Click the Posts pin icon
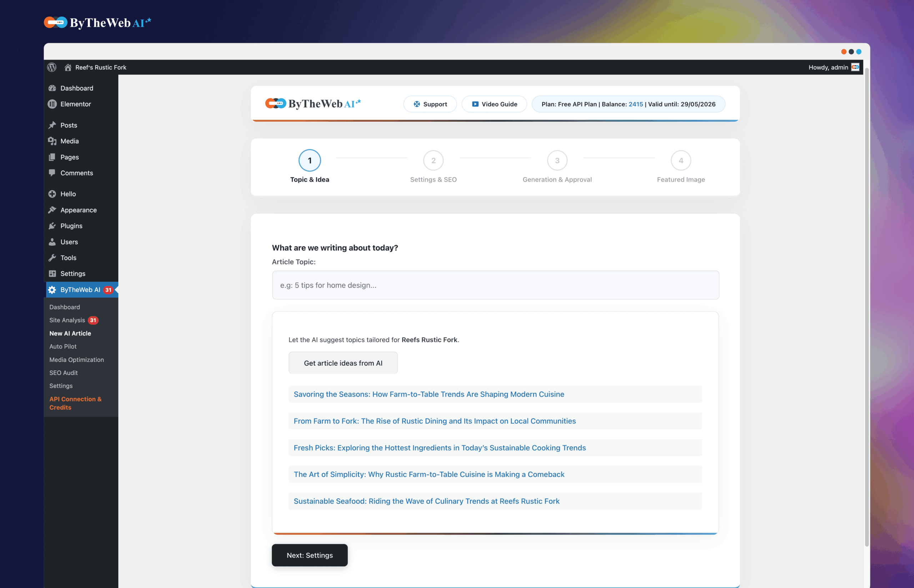Screen dimensions: 914x588 click(52, 125)
